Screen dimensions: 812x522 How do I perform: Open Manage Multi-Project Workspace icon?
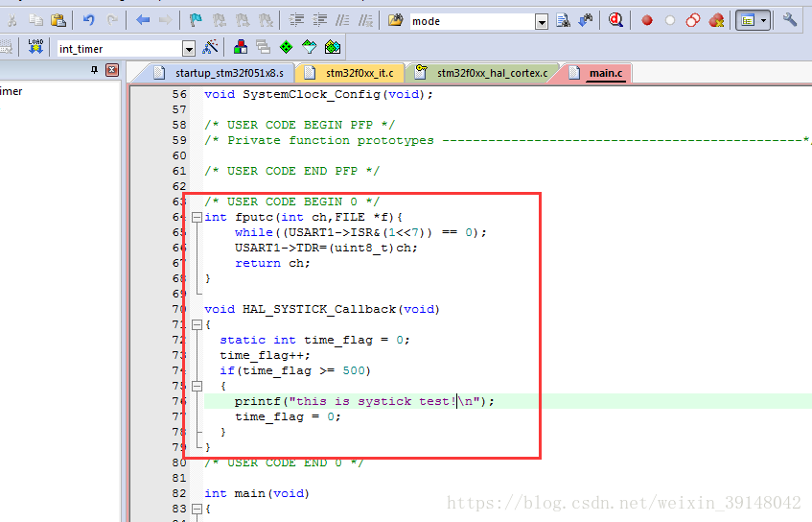click(x=263, y=47)
